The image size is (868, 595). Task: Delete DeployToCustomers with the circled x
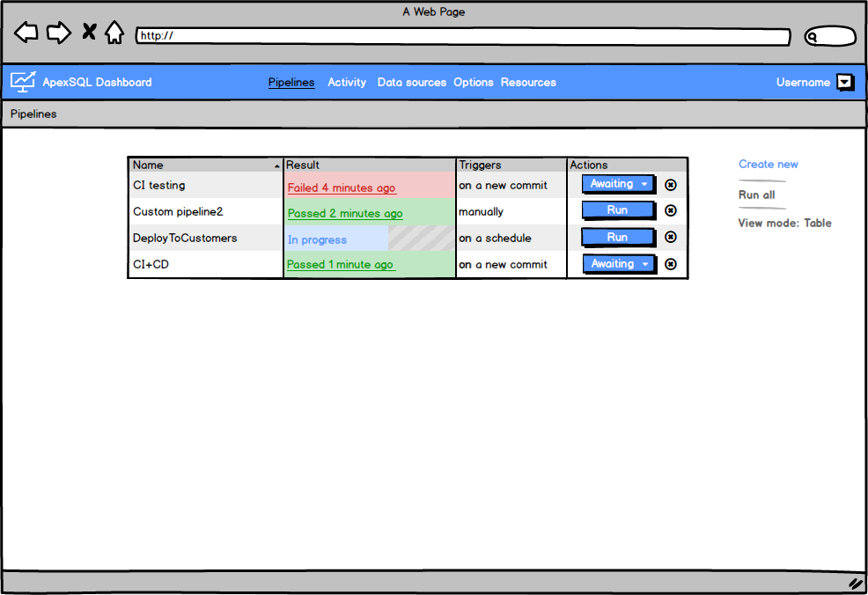pos(671,237)
